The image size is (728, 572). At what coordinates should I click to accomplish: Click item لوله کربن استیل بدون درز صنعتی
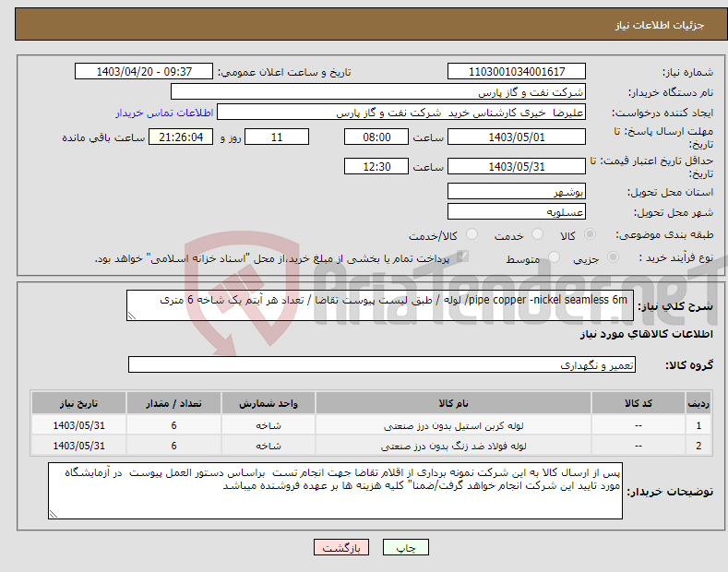tap(454, 425)
